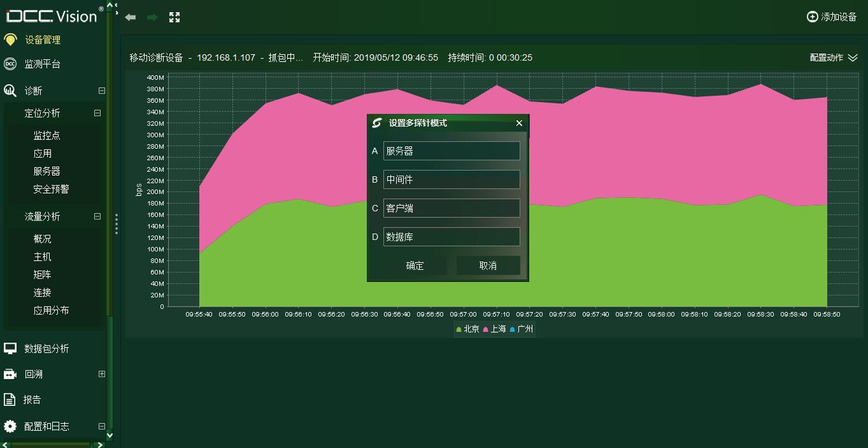Click the device management lightbulb icon
Viewport: 868px width, 448px height.
pyautogui.click(x=10, y=39)
